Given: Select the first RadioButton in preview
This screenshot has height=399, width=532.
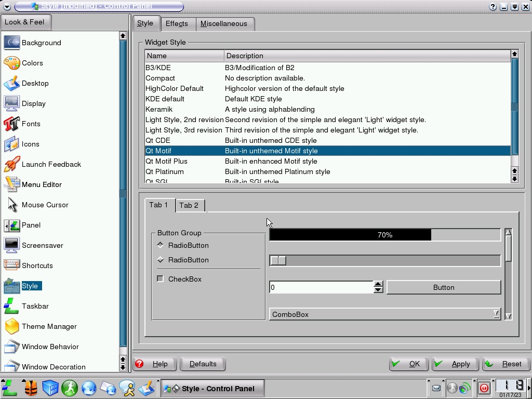Looking at the screenshot, I should coord(161,245).
